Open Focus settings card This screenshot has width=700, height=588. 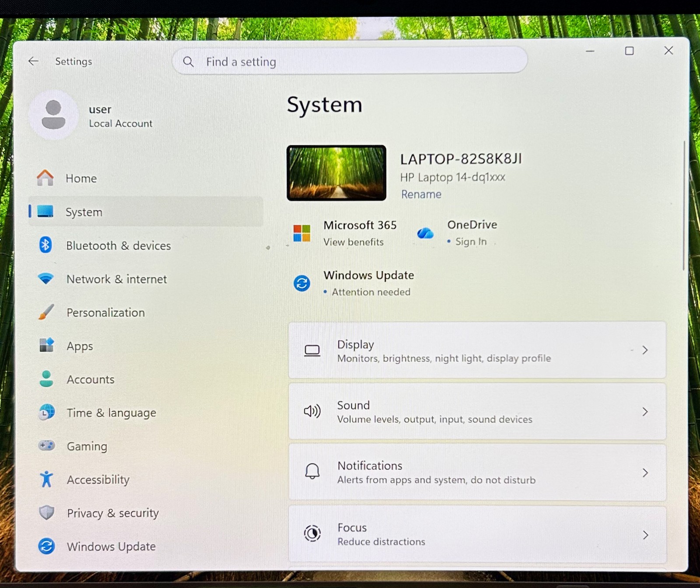pos(477,535)
